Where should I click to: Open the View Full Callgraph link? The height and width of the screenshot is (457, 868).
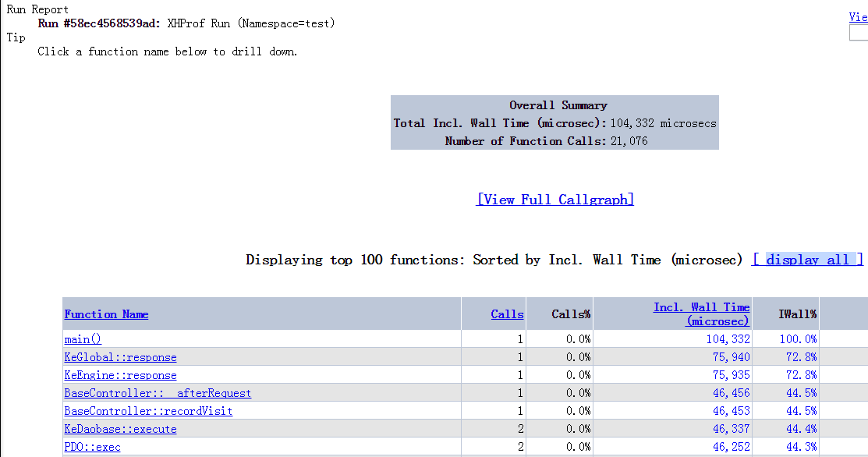pos(555,199)
